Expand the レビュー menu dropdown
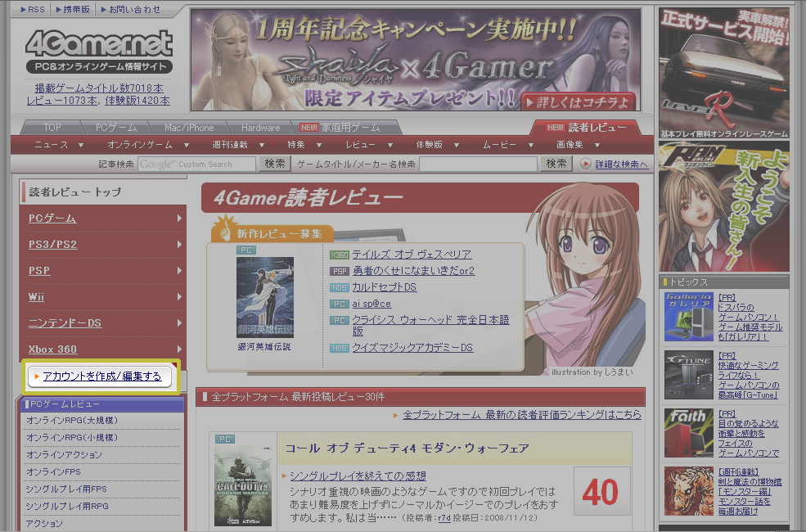Screen dimensions: 806x532 (390, 146)
